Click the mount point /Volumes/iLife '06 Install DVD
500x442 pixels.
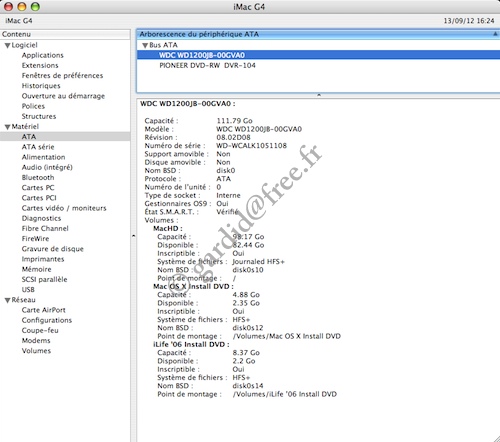pyautogui.click(x=285, y=394)
